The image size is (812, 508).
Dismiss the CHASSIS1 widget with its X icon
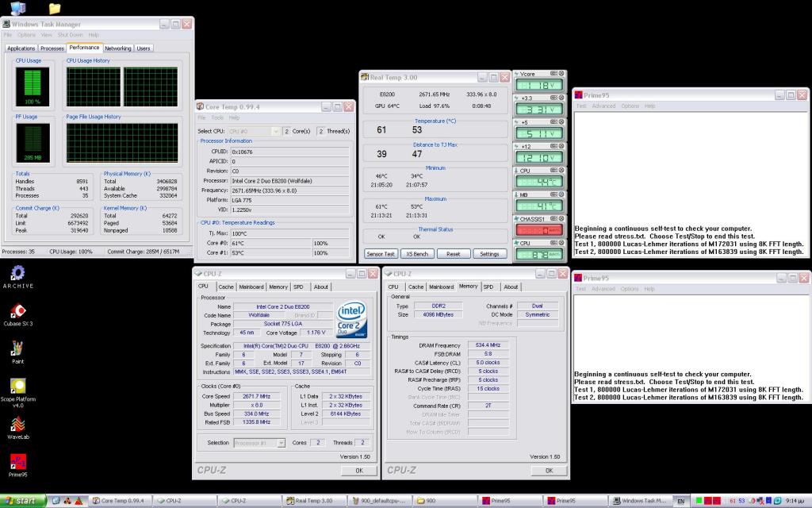point(561,219)
